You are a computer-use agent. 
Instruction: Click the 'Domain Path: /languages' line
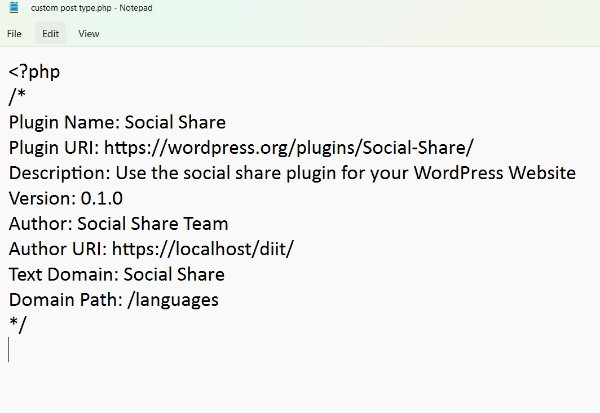[114, 300]
